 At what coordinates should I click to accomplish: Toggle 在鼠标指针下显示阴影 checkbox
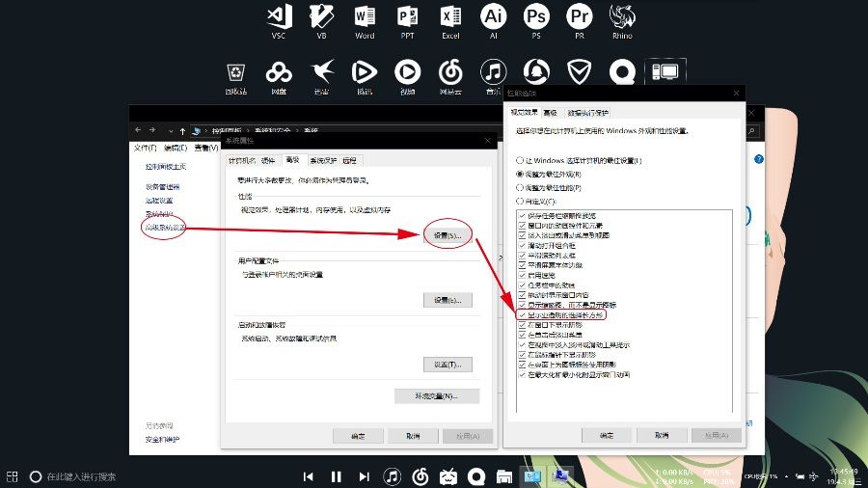(522, 355)
